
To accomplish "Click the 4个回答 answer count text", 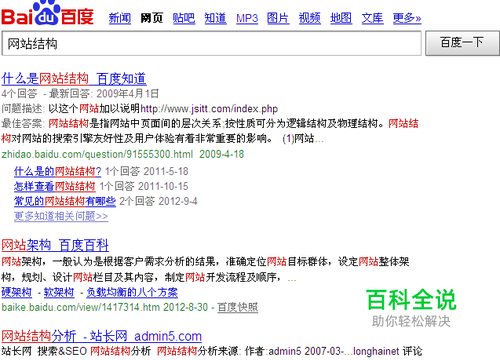I will coord(19,94).
